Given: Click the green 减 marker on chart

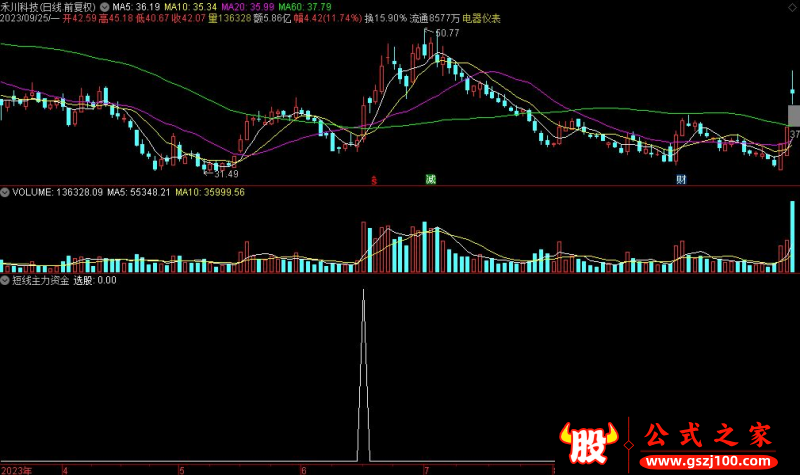Looking at the screenshot, I should point(430,180).
